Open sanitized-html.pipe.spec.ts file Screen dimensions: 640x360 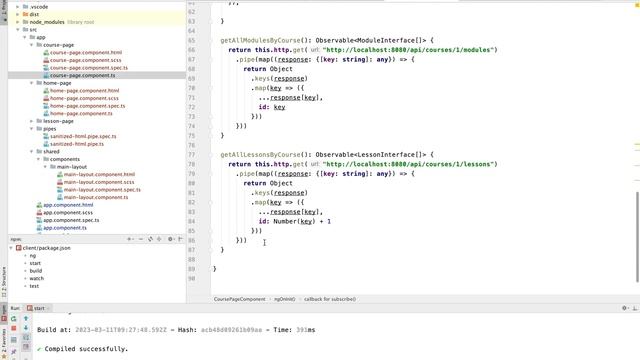click(x=83, y=136)
